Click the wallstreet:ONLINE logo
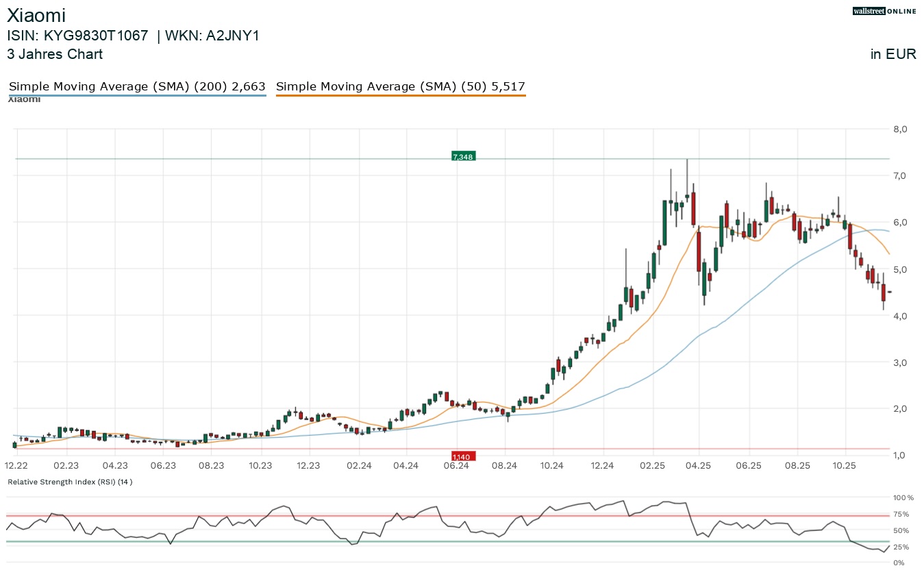The image size is (924, 581). (x=884, y=11)
